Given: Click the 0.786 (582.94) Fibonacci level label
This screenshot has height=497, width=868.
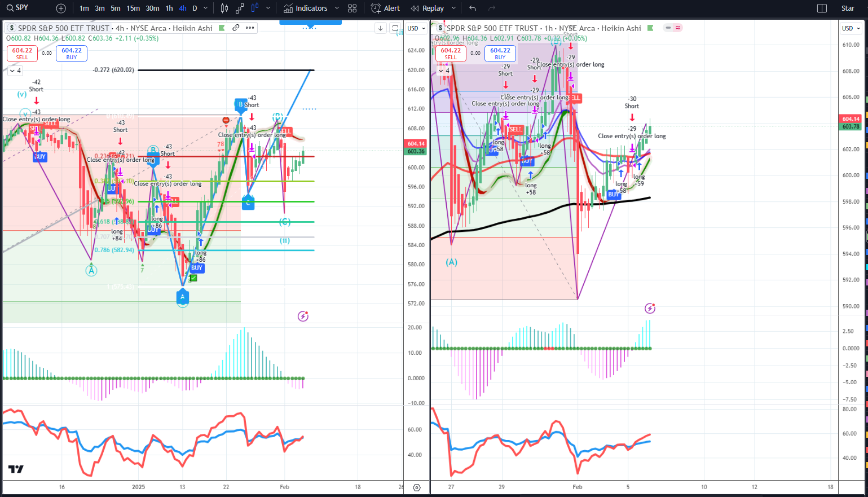Looking at the screenshot, I should click(x=114, y=250).
